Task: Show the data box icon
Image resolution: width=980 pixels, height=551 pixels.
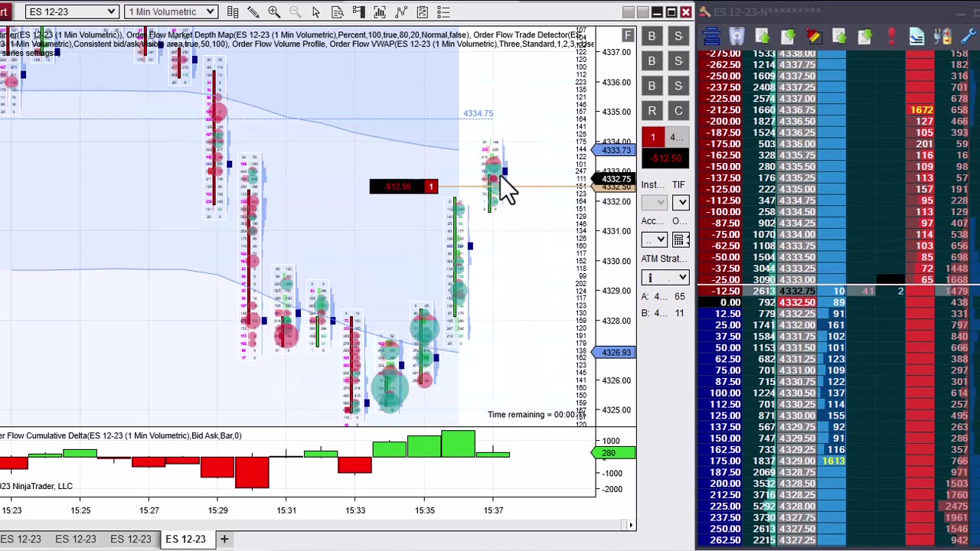Action: (338, 11)
